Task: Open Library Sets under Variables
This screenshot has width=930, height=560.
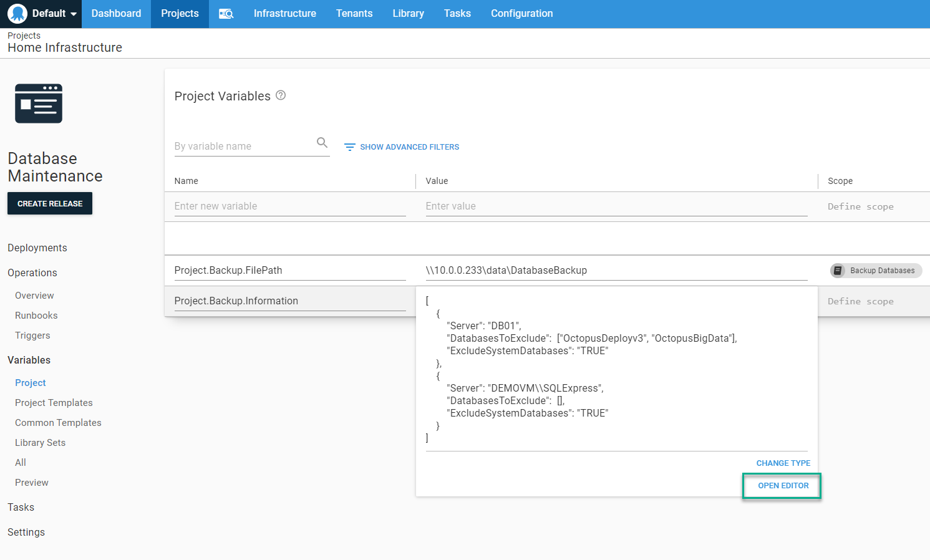Action: pos(40,443)
